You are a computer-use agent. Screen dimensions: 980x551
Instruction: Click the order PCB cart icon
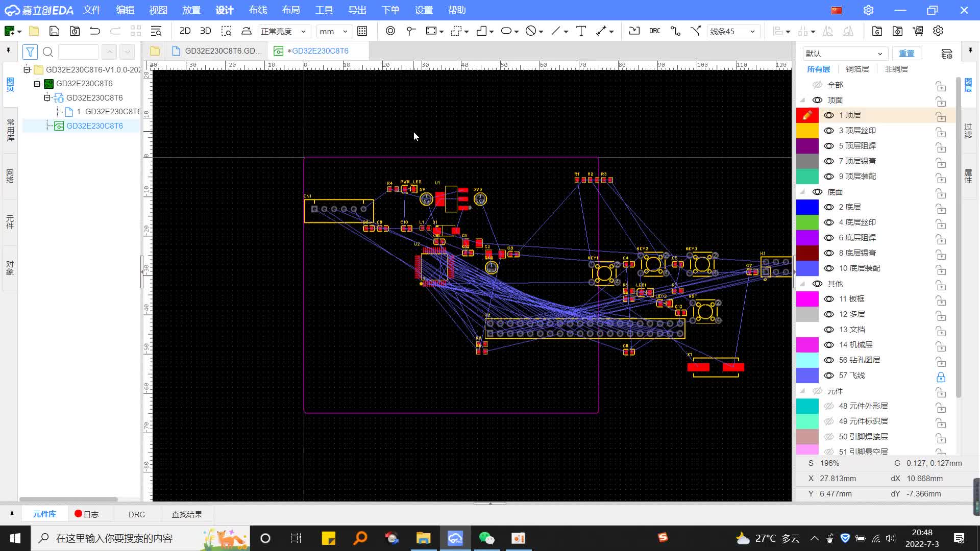coord(918,31)
